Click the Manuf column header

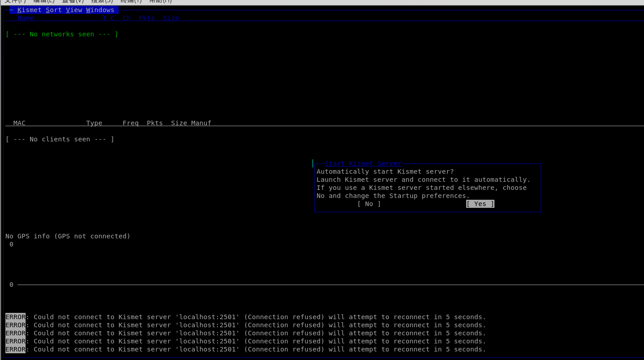coord(201,123)
